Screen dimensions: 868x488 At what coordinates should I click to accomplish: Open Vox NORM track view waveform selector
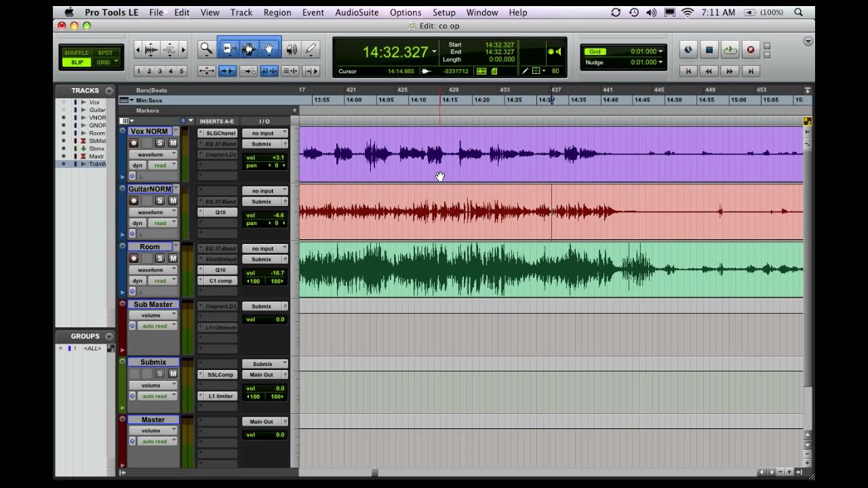click(x=153, y=155)
